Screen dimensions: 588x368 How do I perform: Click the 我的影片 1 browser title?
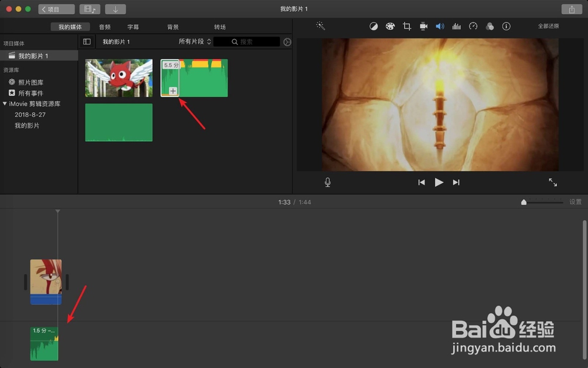point(116,42)
